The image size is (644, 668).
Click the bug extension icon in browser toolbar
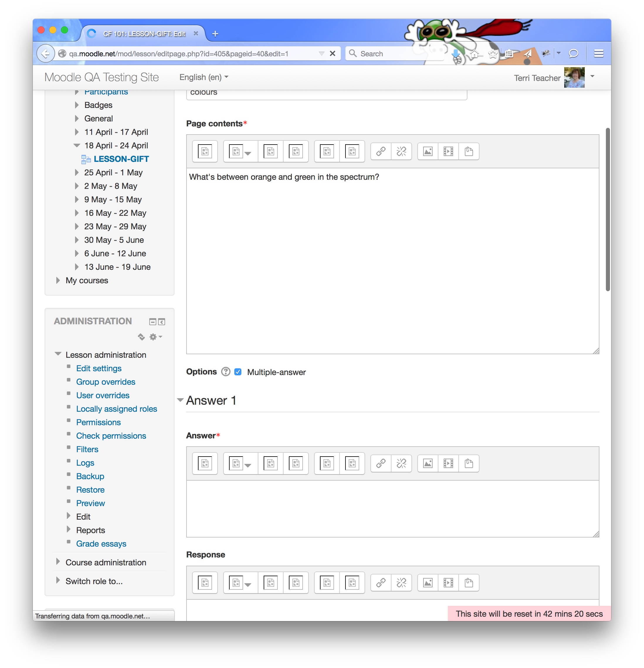[545, 53]
